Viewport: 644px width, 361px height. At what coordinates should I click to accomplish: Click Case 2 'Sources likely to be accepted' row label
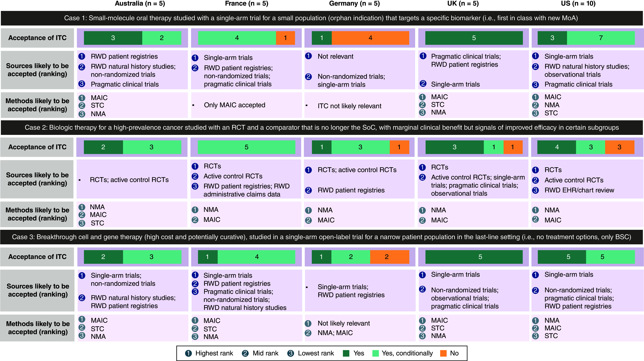point(37,179)
